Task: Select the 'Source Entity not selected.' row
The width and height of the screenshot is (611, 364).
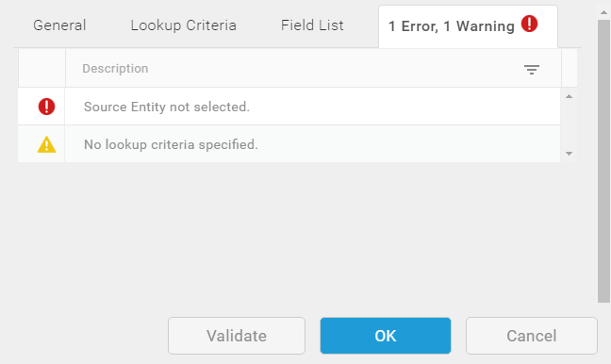Action: 289,107
